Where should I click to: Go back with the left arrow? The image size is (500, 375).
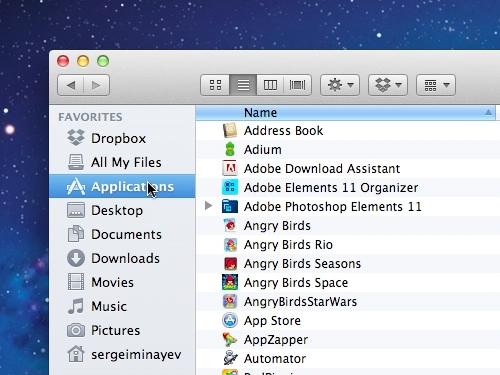click(70, 85)
